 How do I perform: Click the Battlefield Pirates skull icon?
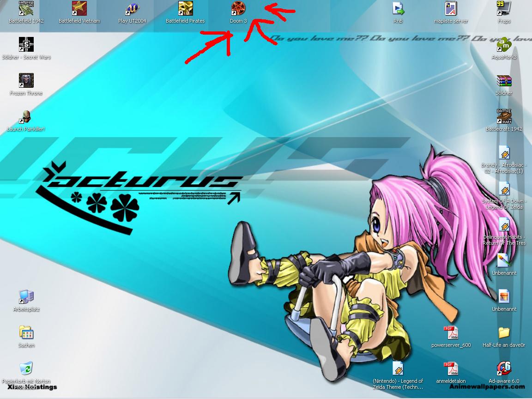point(185,8)
